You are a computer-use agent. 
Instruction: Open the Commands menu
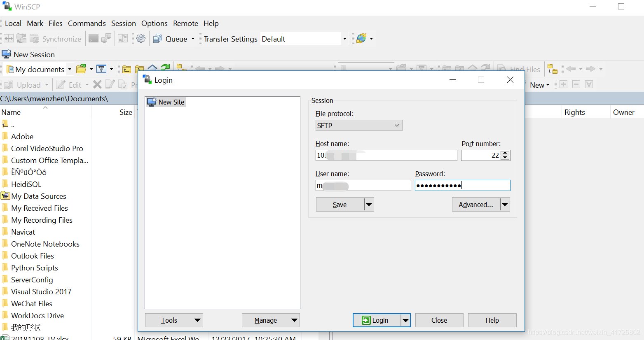click(x=87, y=23)
